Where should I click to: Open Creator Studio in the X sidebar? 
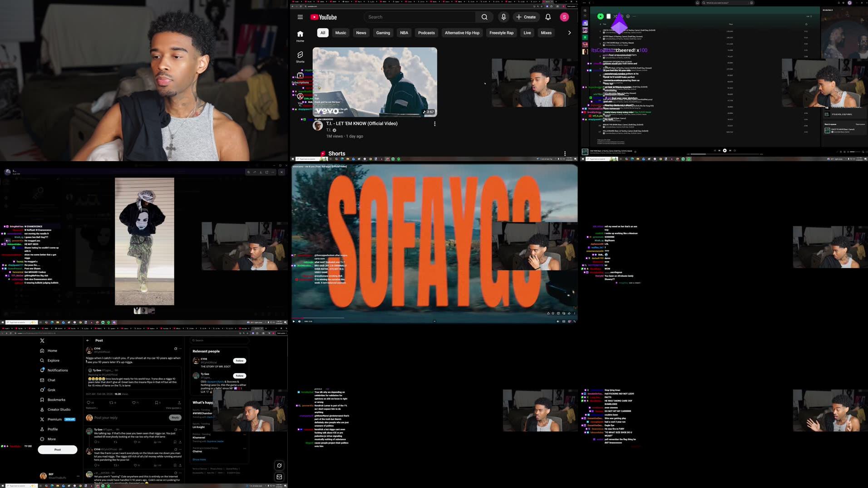coord(58,409)
